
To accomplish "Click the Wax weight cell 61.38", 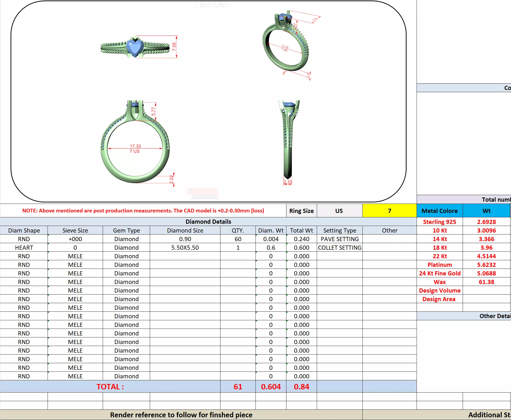I will point(486,282).
